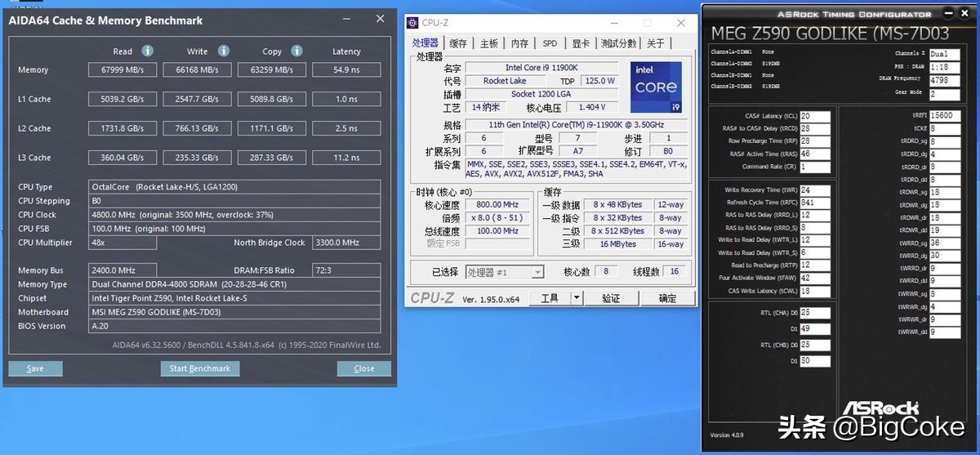
Task: Click the RTL (CHA) D0 value field
Action: (815, 313)
